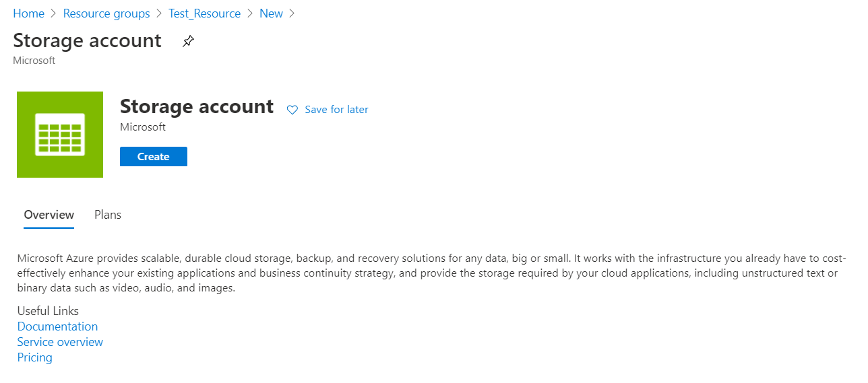
Task: Click the green Storage account table icon
Action: pyautogui.click(x=60, y=135)
